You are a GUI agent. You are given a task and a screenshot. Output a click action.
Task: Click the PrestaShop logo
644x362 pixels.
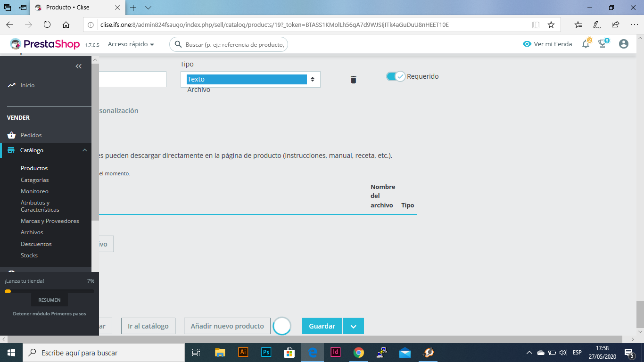[46, 44]
